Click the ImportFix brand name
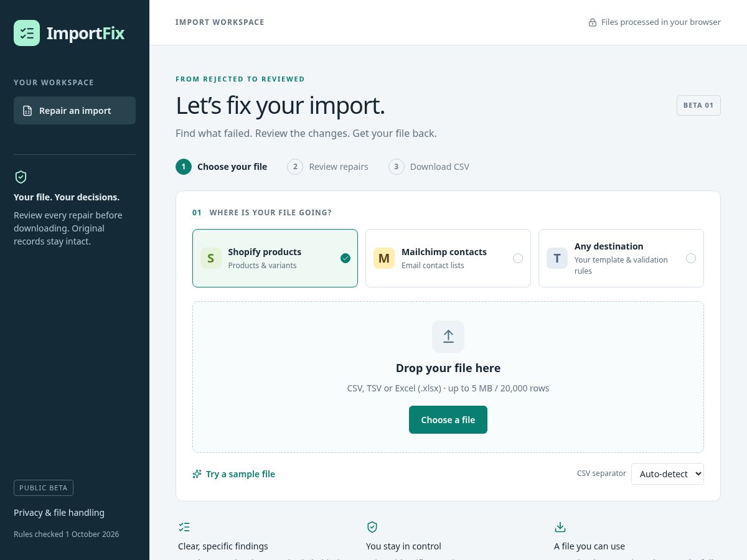This screenshot has height=560, width=747. (x=86, y=33)
